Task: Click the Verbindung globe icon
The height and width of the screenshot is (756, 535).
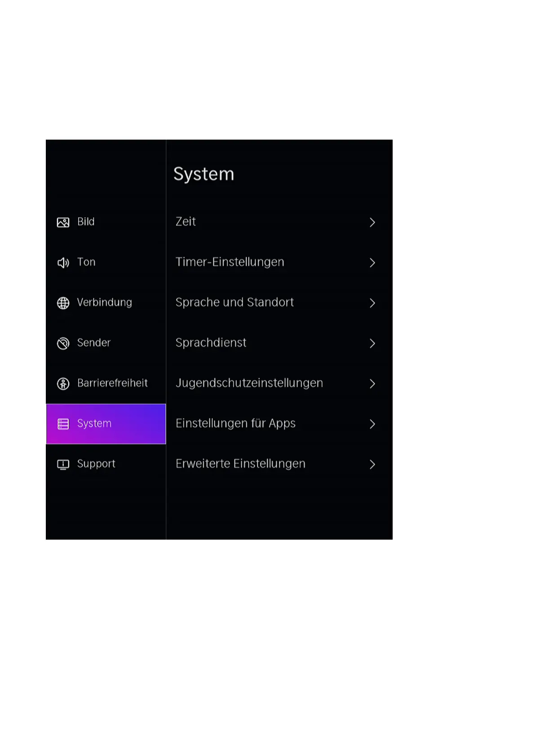Action: [63, 303]
